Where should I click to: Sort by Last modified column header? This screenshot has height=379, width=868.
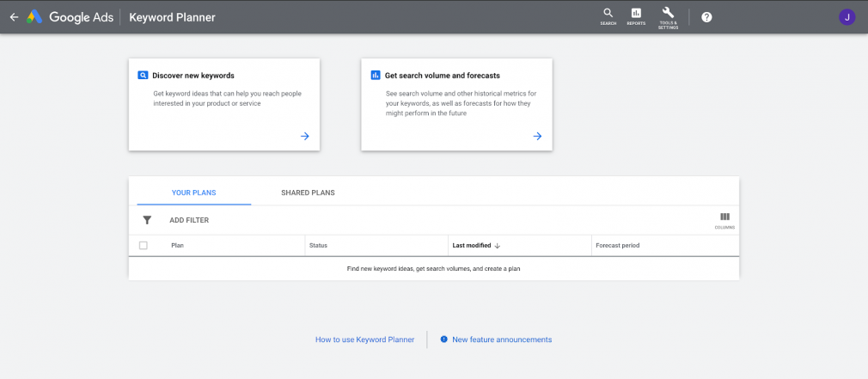pyautogui.click(x=472, y=246)
